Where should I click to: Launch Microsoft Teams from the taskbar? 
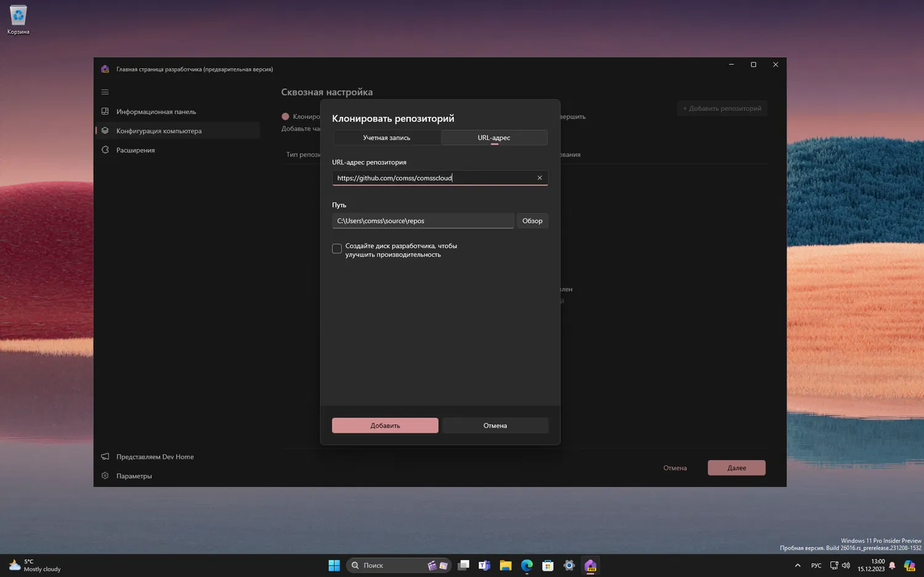tap(484, 565)
